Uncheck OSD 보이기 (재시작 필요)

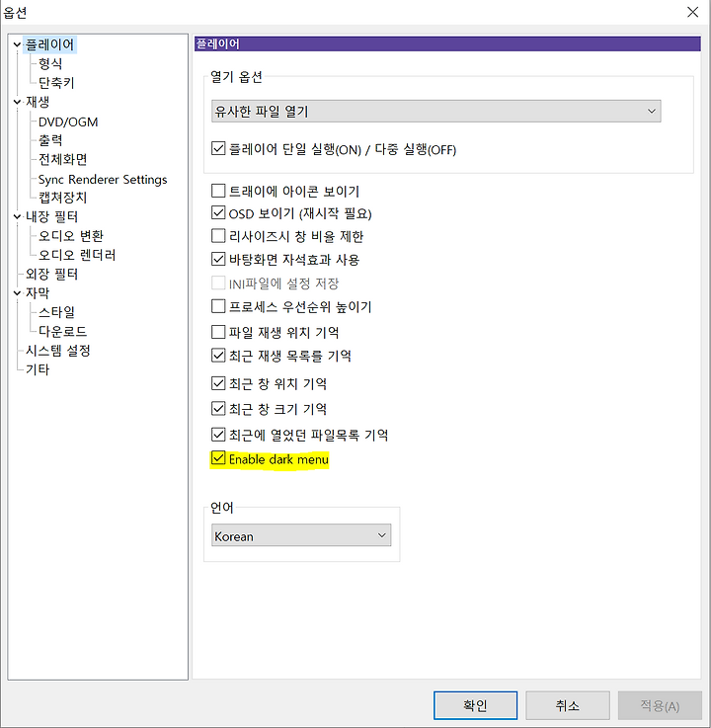218,213
